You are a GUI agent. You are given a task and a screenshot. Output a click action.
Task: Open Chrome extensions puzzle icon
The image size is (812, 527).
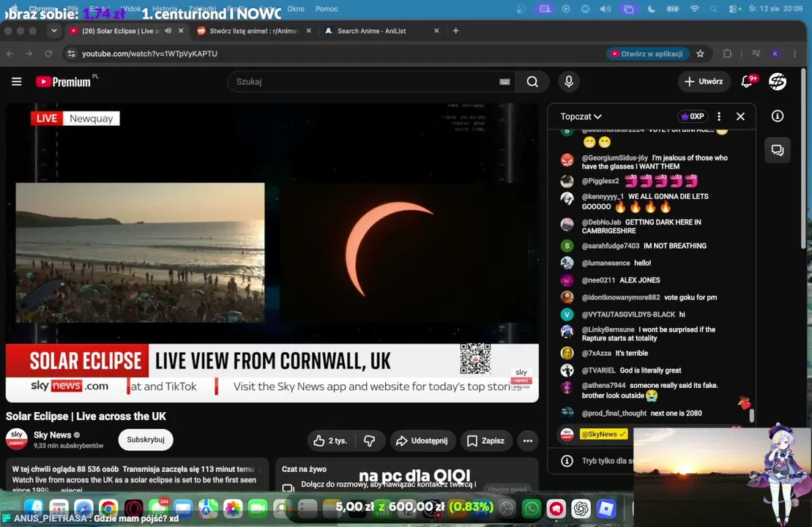[x=727, y=53]
